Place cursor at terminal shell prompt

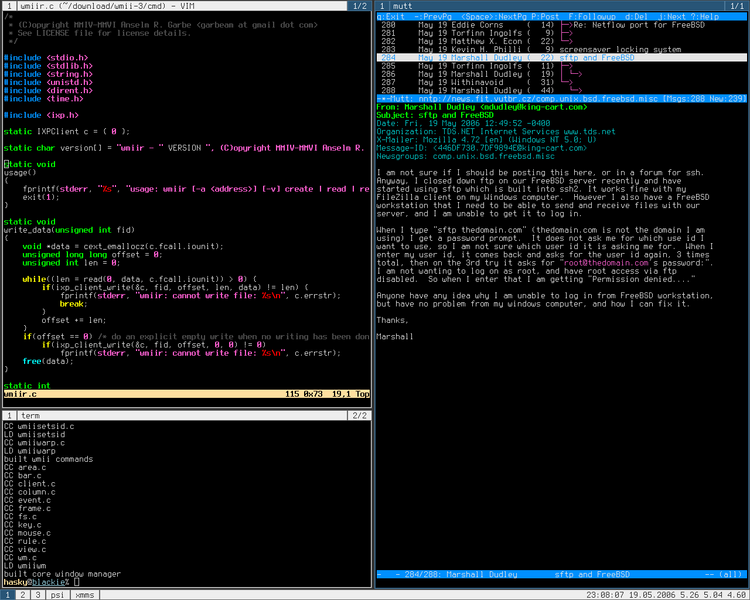click(77, 582)
